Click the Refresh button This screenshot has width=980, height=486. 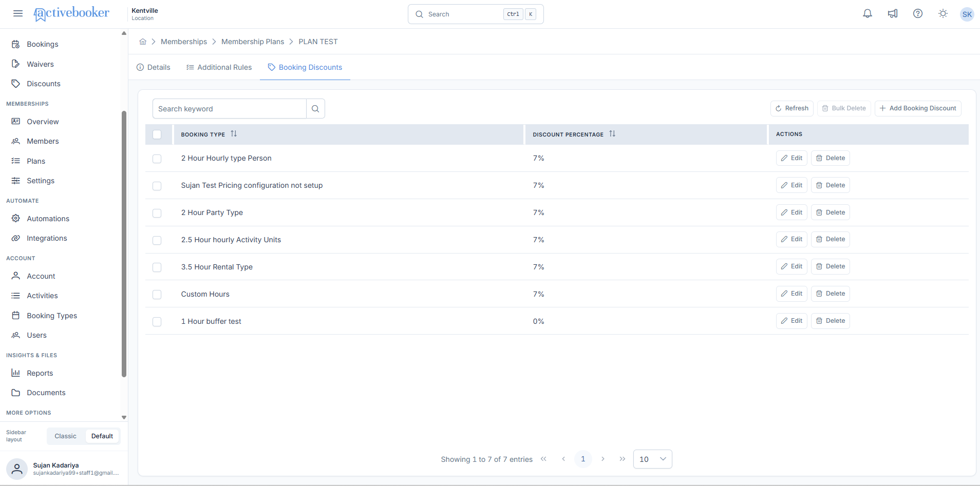click(792, 108)
